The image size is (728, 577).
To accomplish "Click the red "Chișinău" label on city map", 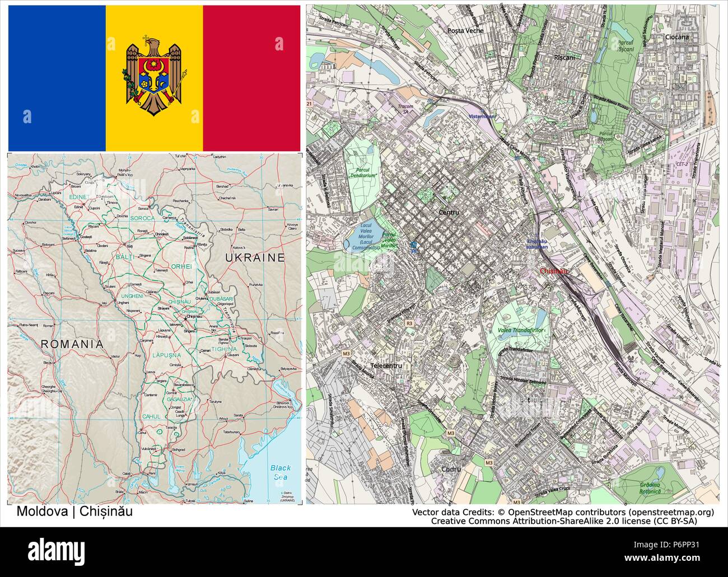I will point(554,271).
